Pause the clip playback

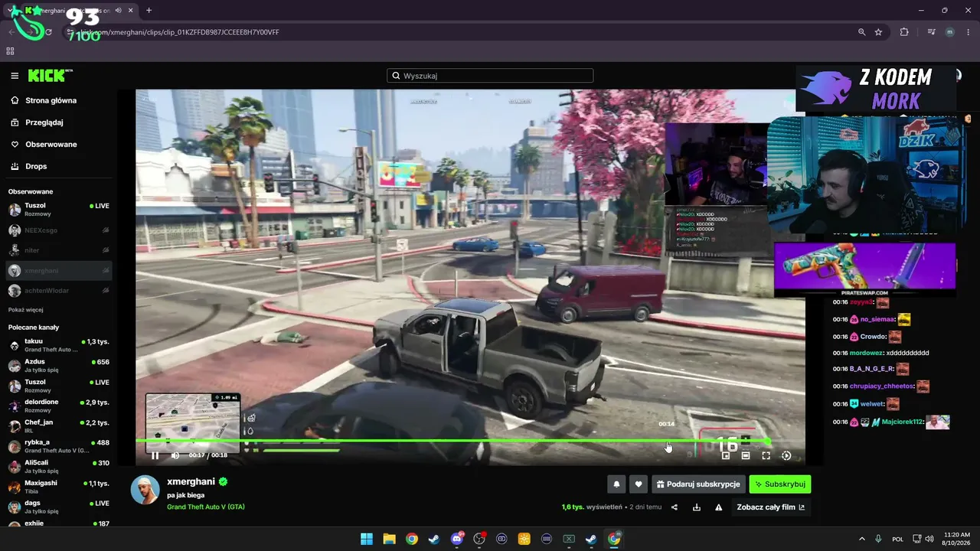click(155, 455)
